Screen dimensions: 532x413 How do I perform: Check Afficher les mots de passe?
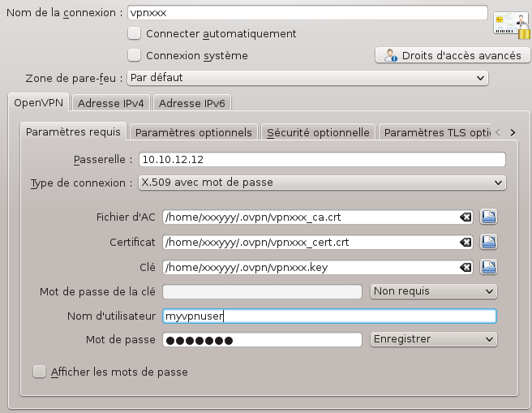click(40, 372)
